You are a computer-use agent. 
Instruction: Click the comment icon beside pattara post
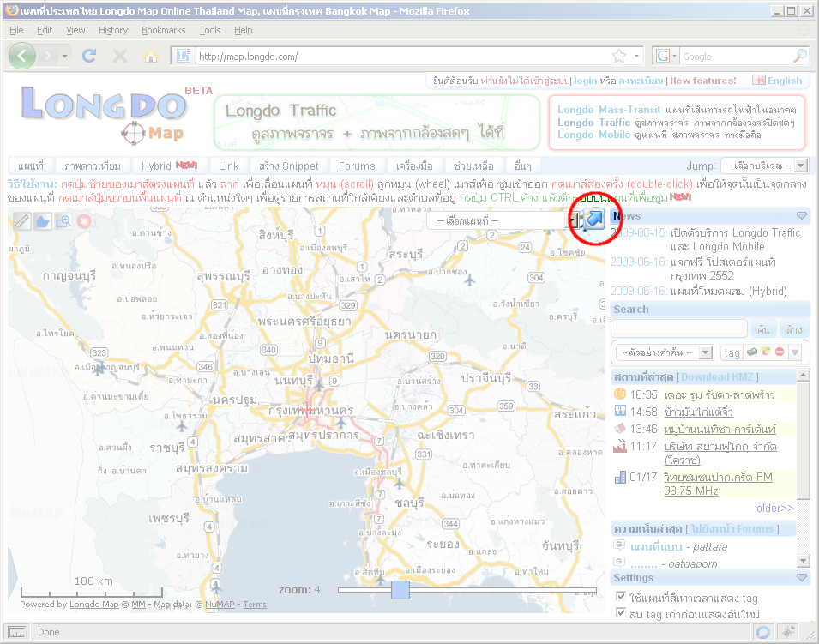click(619, 545)
